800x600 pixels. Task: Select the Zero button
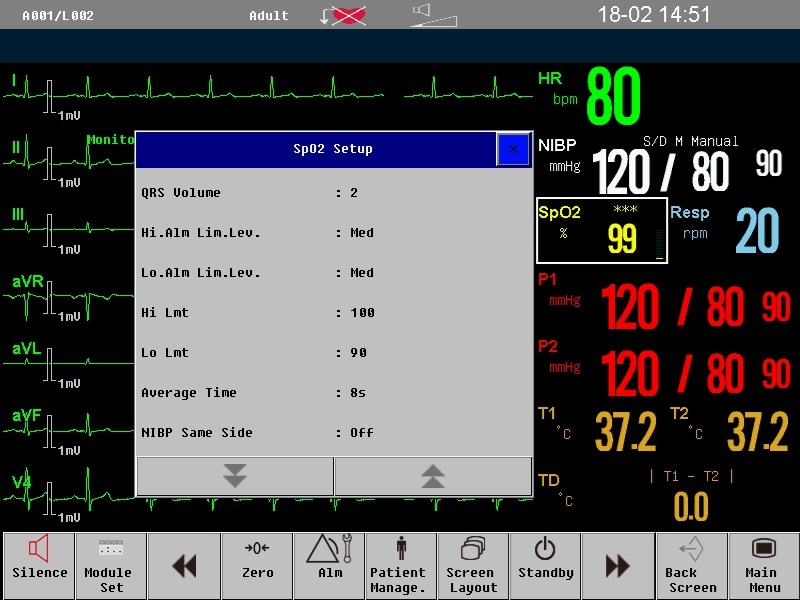(x=257, y=565)
